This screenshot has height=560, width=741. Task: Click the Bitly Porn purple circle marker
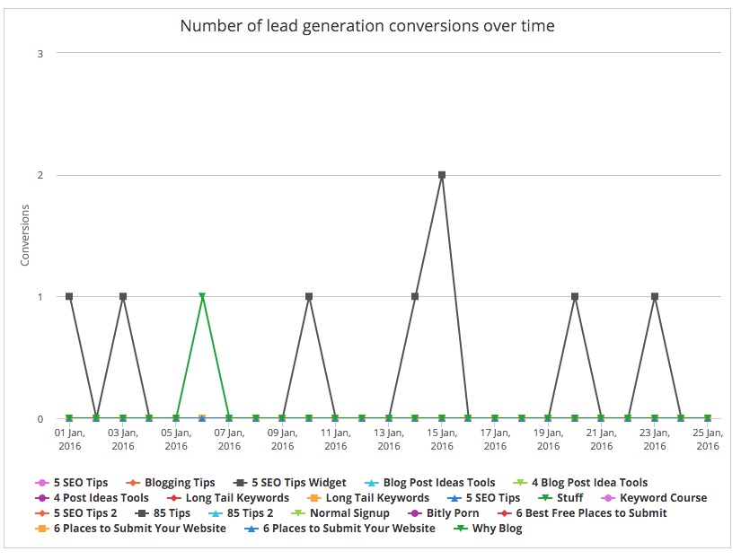click(x=412, y=513)
